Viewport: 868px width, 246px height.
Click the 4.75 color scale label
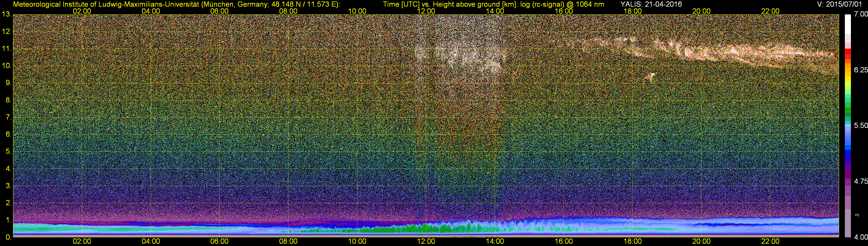tap(860, 181)
